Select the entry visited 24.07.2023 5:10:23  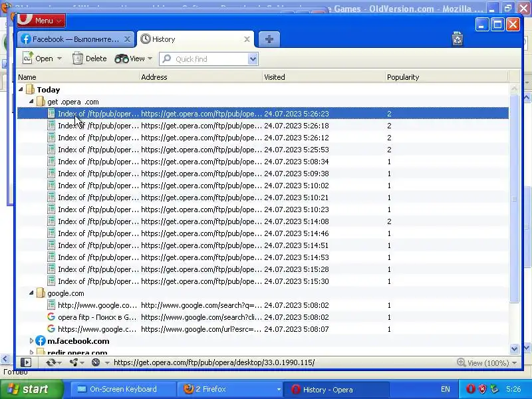coord(263,209)
